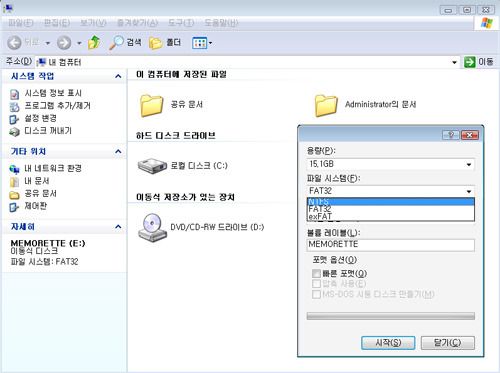Open the 즐겨찾기(A) menu
Screen dimensions: 500x373
[x=137, y=23]
